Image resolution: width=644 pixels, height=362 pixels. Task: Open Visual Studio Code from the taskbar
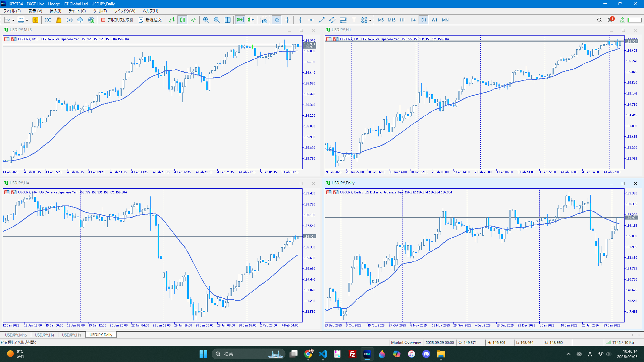(x=323, y=354)
